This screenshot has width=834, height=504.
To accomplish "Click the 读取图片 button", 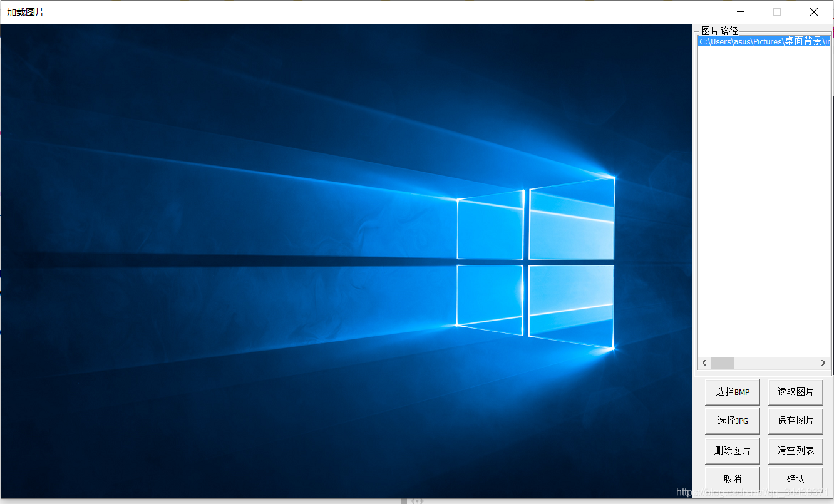I will (x=796, y=392).
